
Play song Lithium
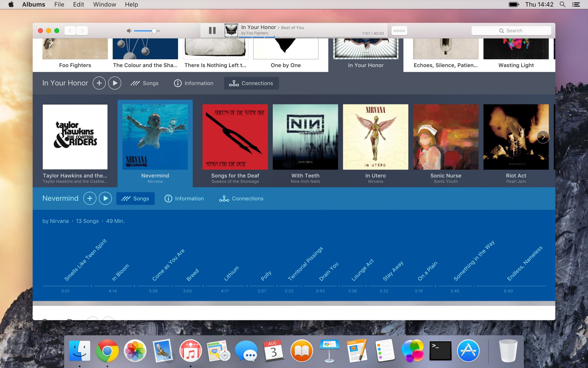coord(231,274)
